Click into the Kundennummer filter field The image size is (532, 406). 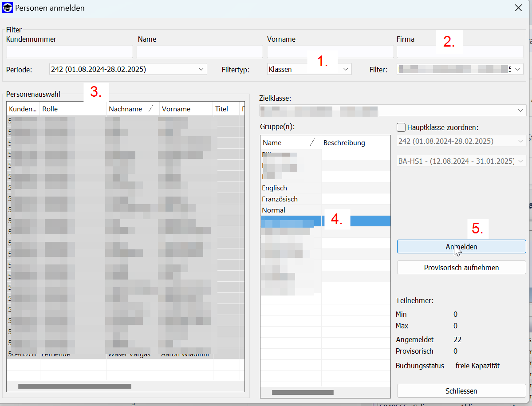70,51
